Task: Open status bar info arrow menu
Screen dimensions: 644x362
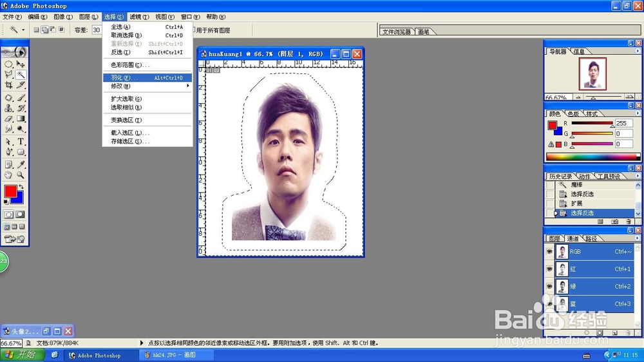Action: tap(142, 343)
